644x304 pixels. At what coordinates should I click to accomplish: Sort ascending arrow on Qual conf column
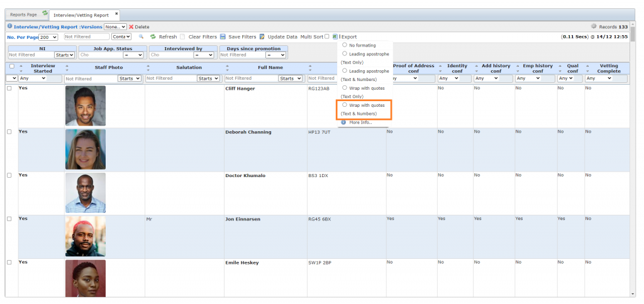pyautogui.click(x=560, y=66)
